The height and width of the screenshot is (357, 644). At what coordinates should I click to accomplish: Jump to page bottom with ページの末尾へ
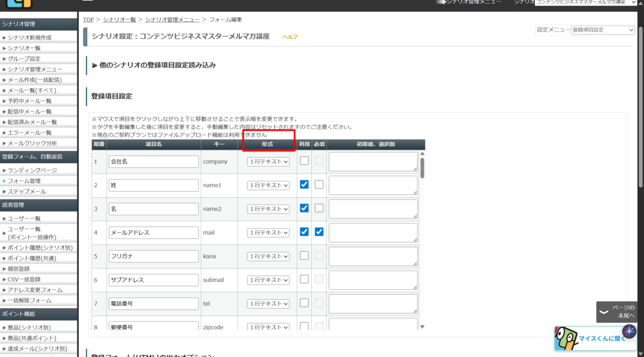click(618, 312)
